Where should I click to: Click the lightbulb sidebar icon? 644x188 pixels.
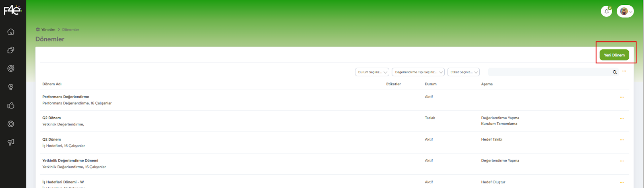[x=11, y=87]
